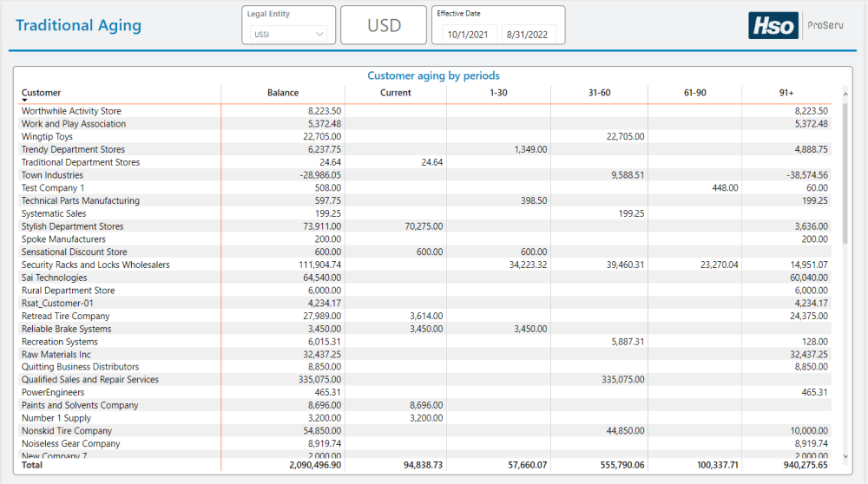The width and height of the screenshot is (868, 484).
Task: Click the scroll down arrow of table
Action: pyautogui.click(x=845, y=455)
